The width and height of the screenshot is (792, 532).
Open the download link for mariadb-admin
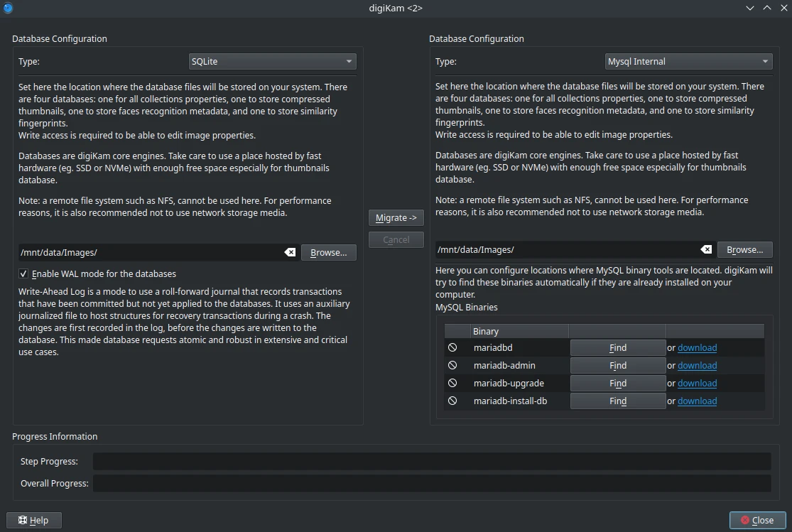697,366
